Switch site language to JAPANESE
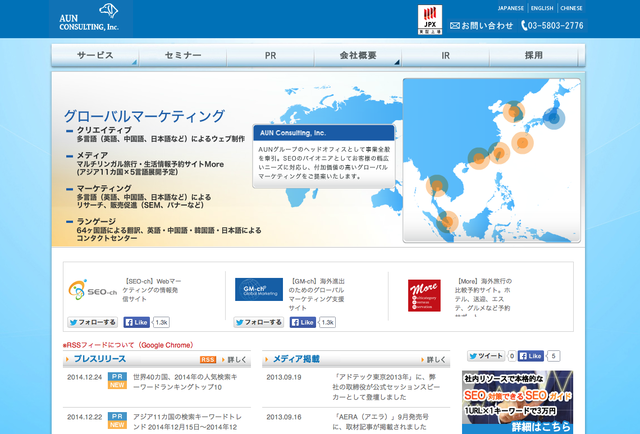The image size is (640, 434). [511, 8]
